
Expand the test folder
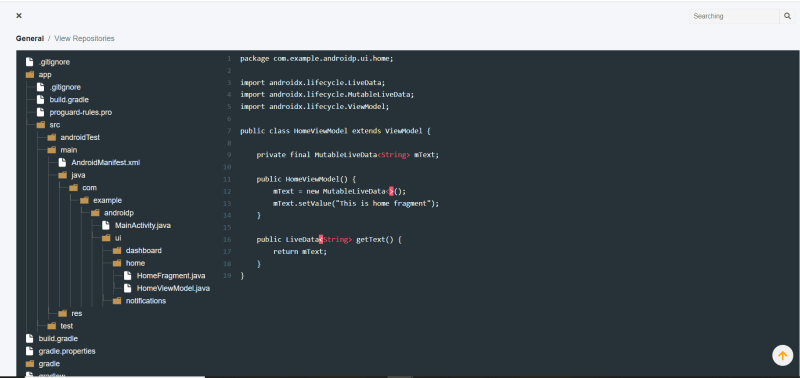pos(66,326)
